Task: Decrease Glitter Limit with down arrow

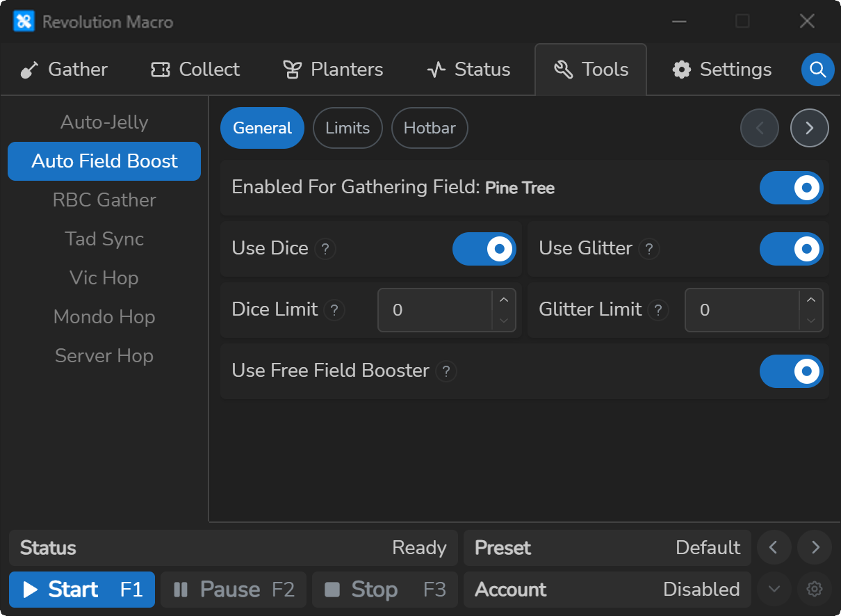Action: (811, 321)
